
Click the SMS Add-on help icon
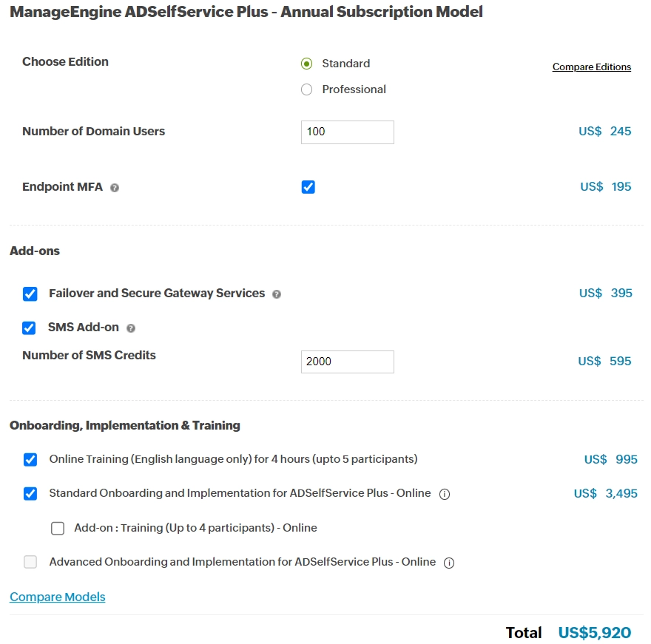(131, 328)
